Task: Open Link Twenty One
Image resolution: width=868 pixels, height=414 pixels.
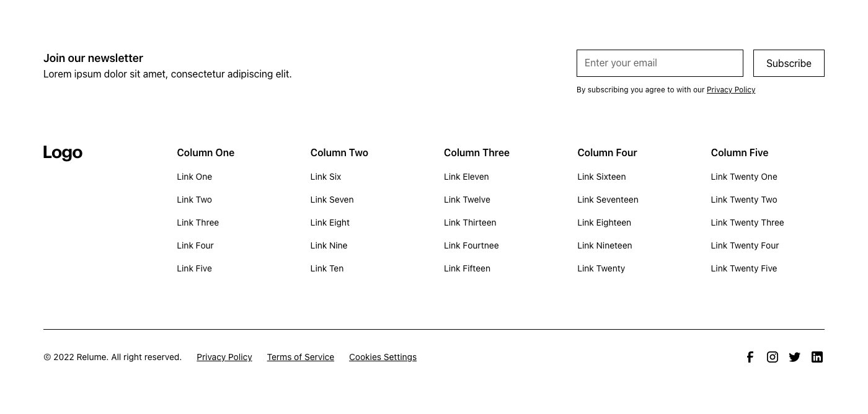Action: pos(743,177)
